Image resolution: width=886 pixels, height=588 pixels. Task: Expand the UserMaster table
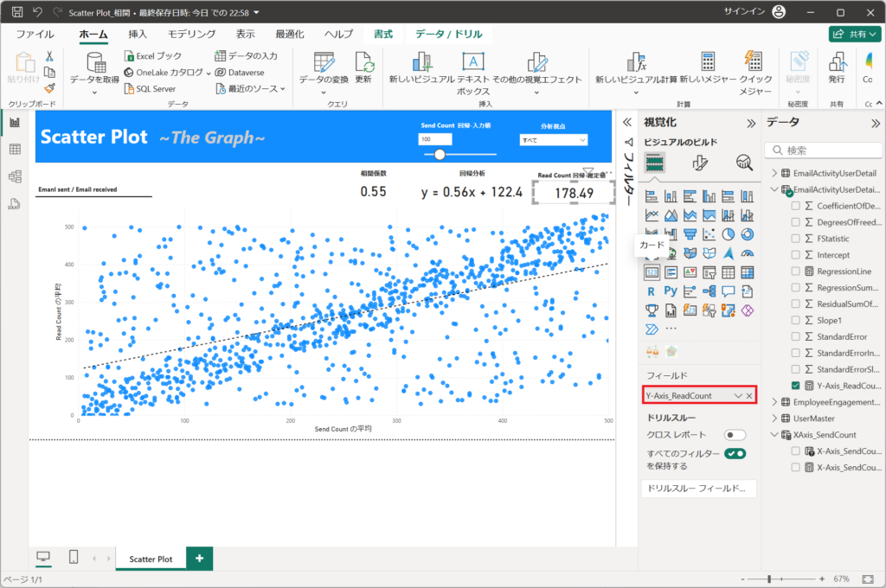774,419
